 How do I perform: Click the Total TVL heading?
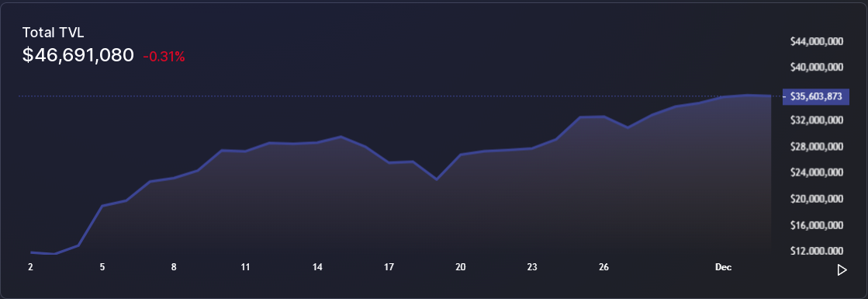pos(54,33)
